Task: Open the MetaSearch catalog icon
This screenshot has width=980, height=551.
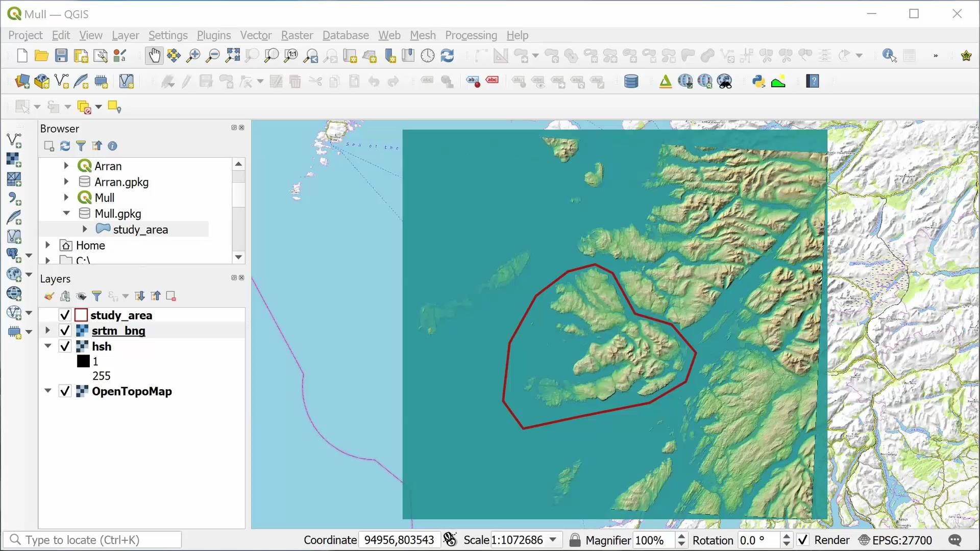Action: pos(725,81)
